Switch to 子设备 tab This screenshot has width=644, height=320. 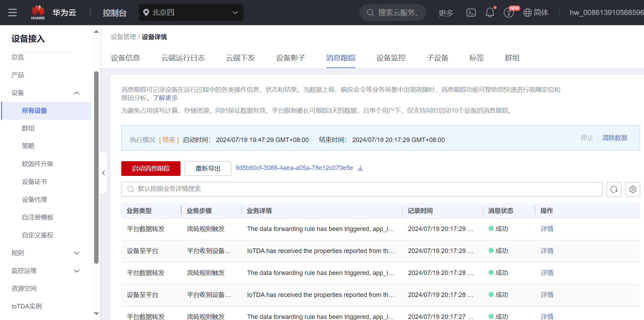point(437,58)
